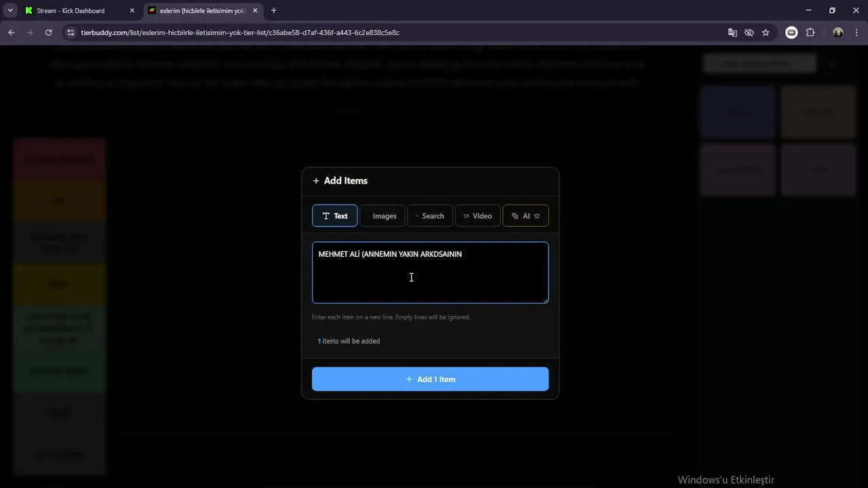Open the tab search dropdown arrow
The width and height of the screenshot is (868, 488).
10,10
